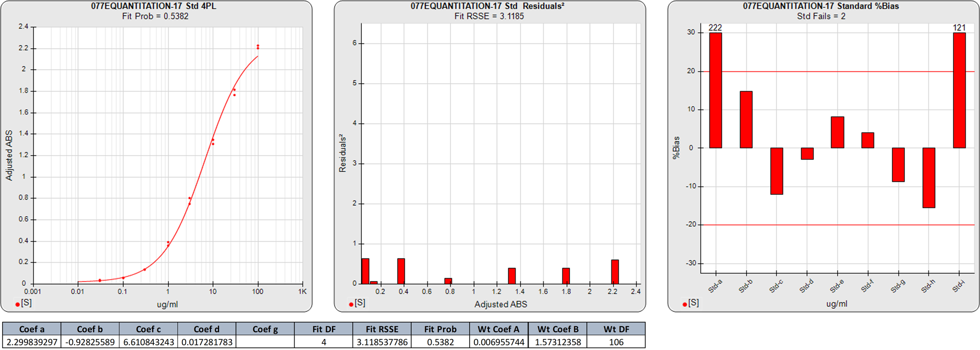Select the cell value 0.017281783

coord(207,342)
